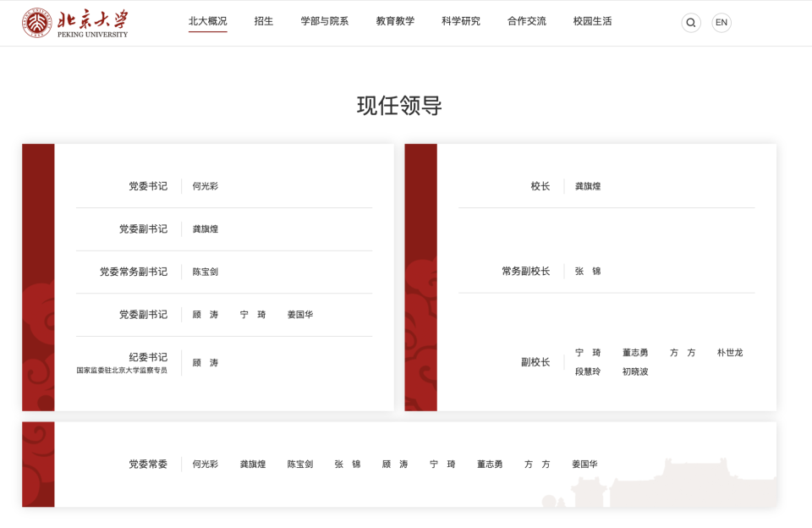Open the 科学研究 navigation entry
Screen dimensions: 812x528
pos(459,21)
